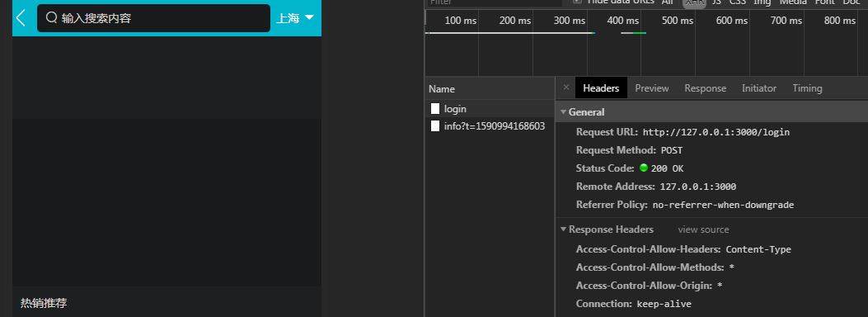The height and width of the screenshot is (317, 868).
Task: Select the 200 OK status text
Action: (x=667, y=168)
